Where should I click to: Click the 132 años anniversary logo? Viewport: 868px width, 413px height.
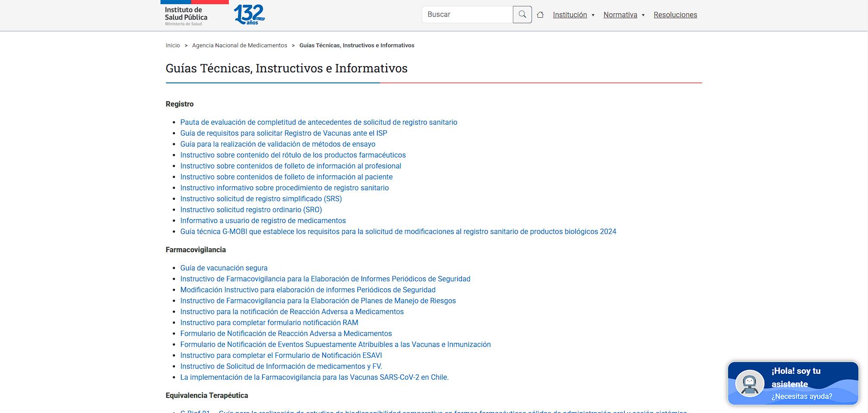click(x=249, y=15)
